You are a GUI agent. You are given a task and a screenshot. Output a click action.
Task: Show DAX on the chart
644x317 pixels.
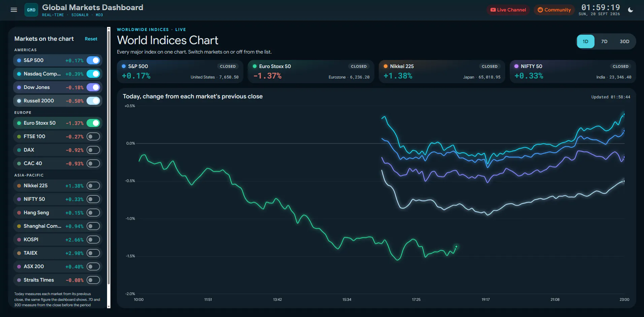[93, 150]
